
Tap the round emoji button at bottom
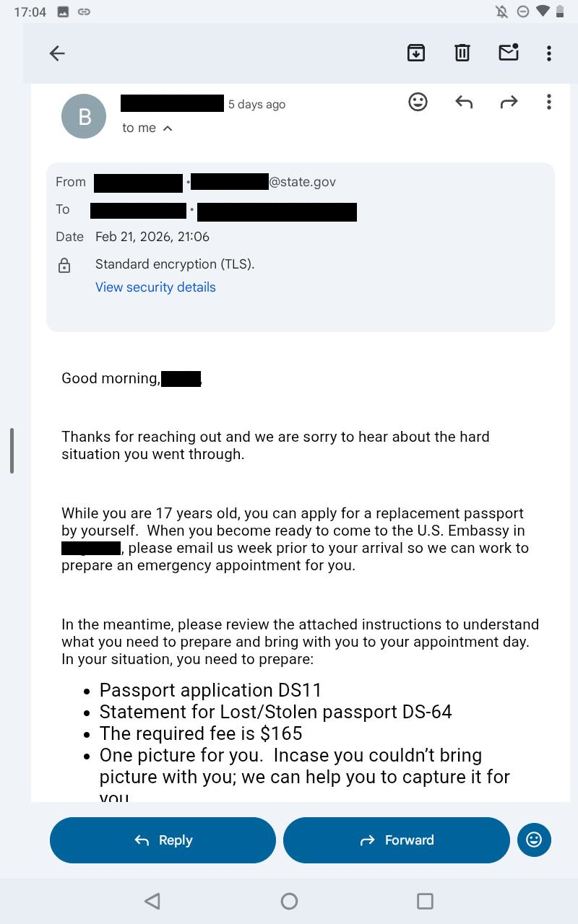(534, 840)
